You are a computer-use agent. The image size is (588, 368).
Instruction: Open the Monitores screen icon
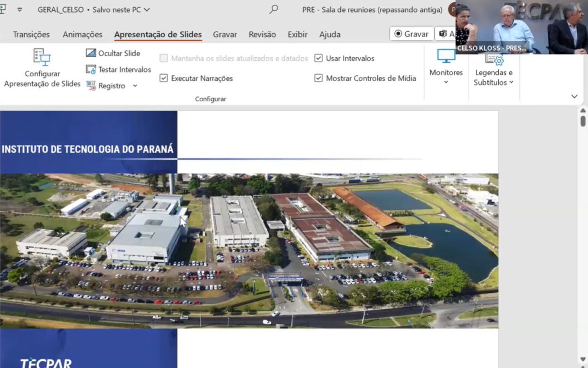click(446, 56)
